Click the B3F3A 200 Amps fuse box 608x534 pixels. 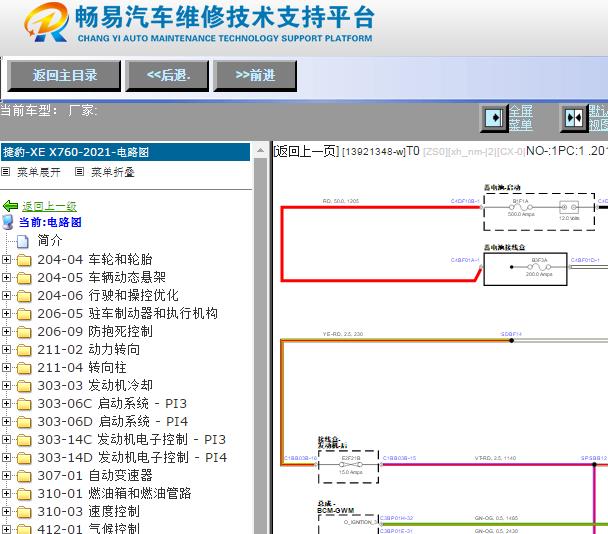[525, 268]
